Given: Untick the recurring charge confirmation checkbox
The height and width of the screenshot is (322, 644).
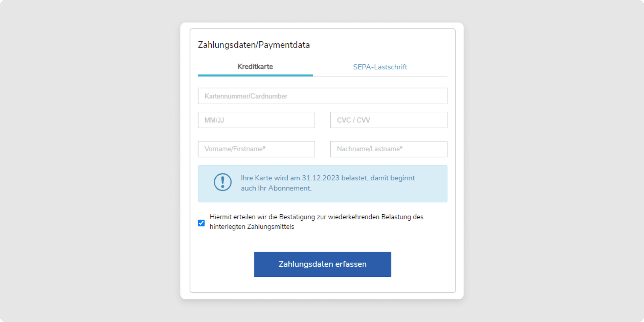Looking at the screenshot, I should coord(201,223).
